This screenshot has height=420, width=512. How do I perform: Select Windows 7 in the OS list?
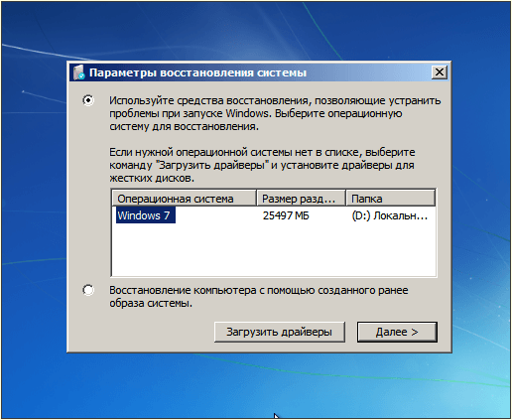tap(146, 215)
